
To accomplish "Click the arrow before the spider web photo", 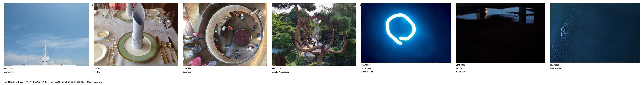I will pyautogui.click(x=548, y=5).
